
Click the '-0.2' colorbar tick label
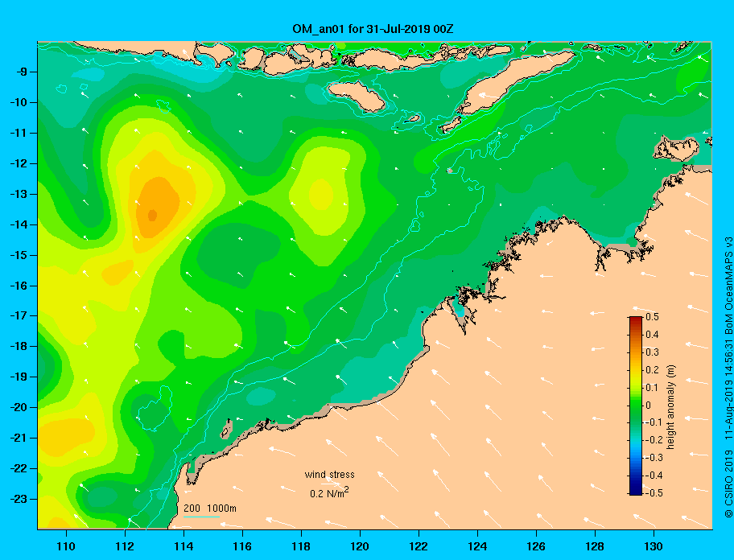pos(654,440)
